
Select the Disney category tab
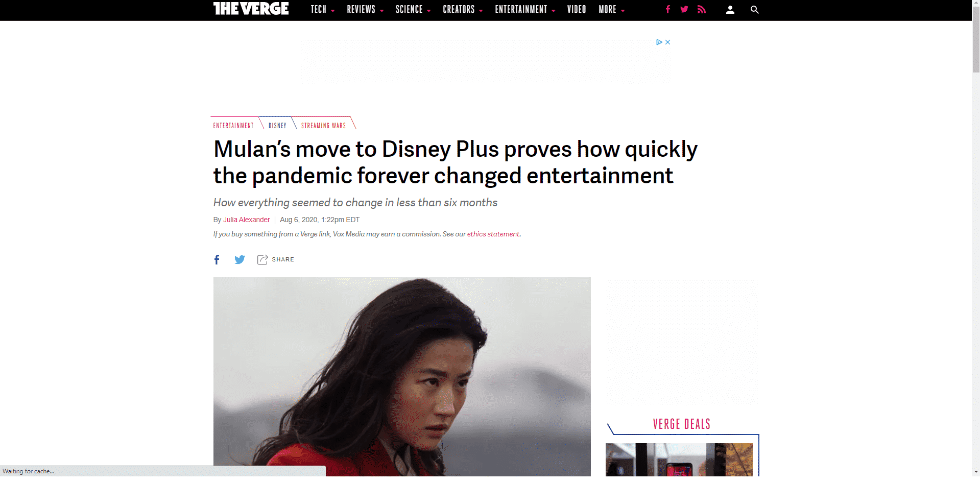pos(277,125)
